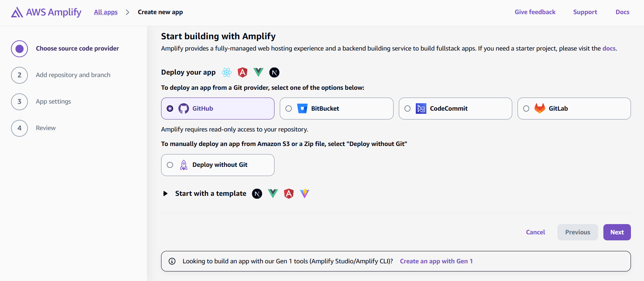Click the Previous button

coord(578,232)
